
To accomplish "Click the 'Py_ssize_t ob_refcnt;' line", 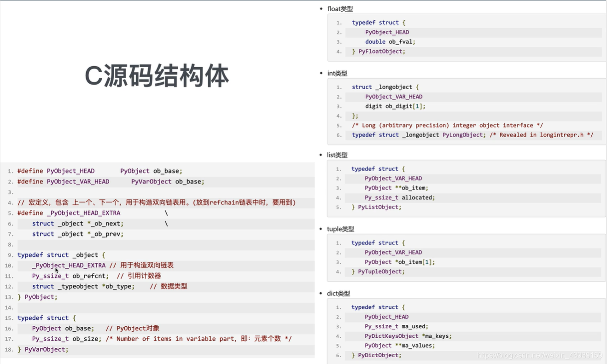I will coord(97,276).
